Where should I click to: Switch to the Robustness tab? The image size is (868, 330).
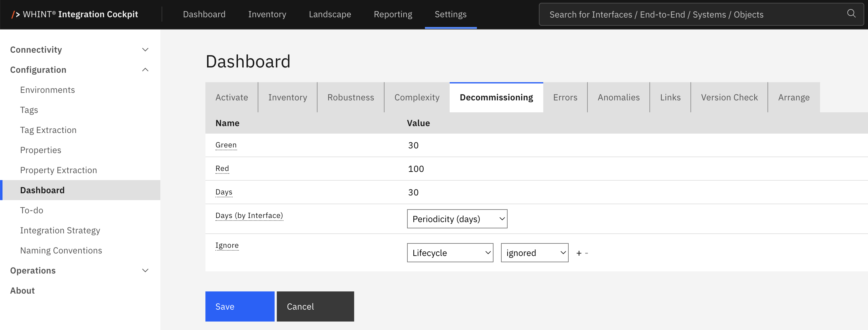[x=350, y=98]
